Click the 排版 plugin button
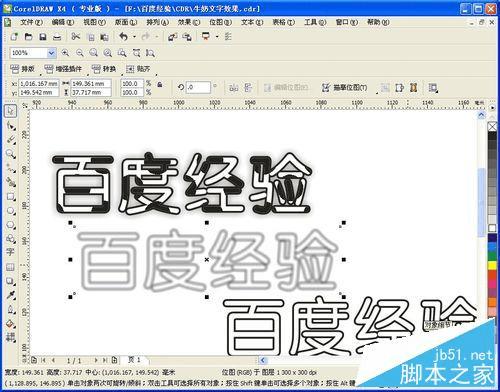This screenshot has height=392, width=500. click(23, 69)
